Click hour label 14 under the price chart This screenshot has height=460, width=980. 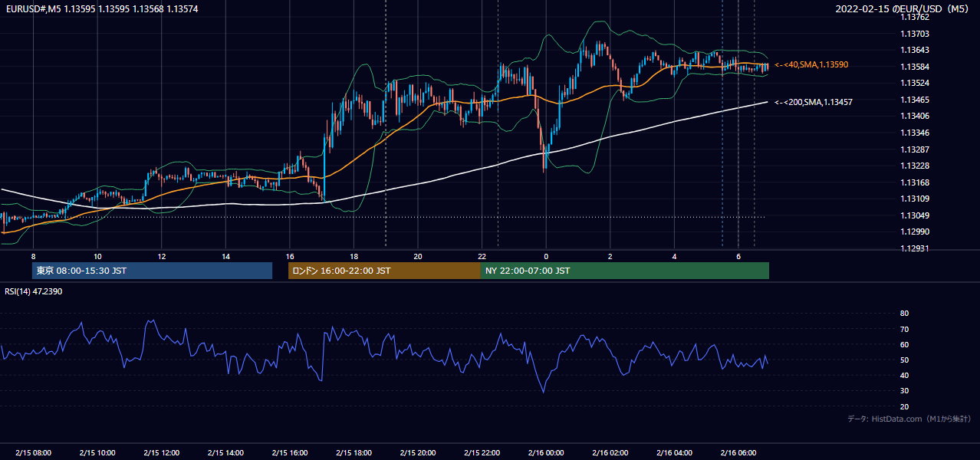coord(225,256)
